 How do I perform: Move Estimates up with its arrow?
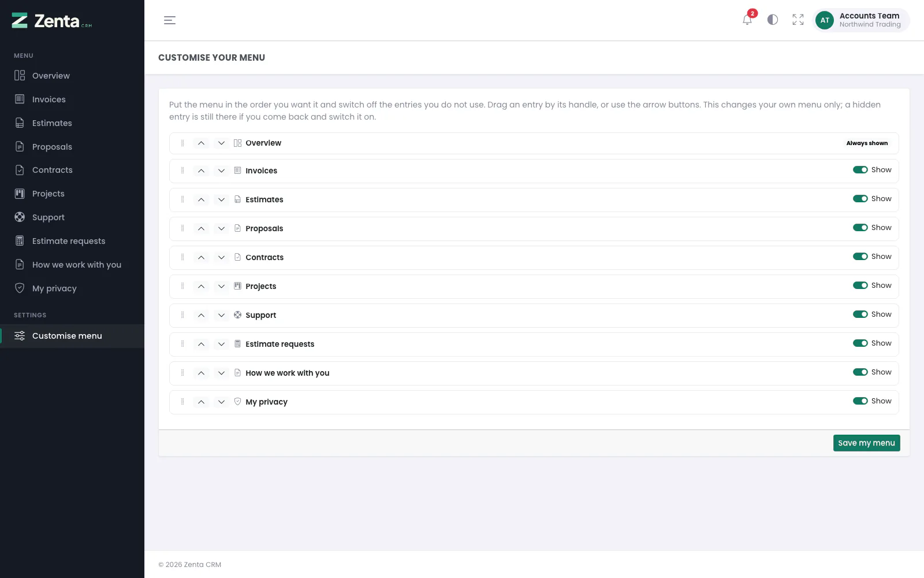pos(201,199)
